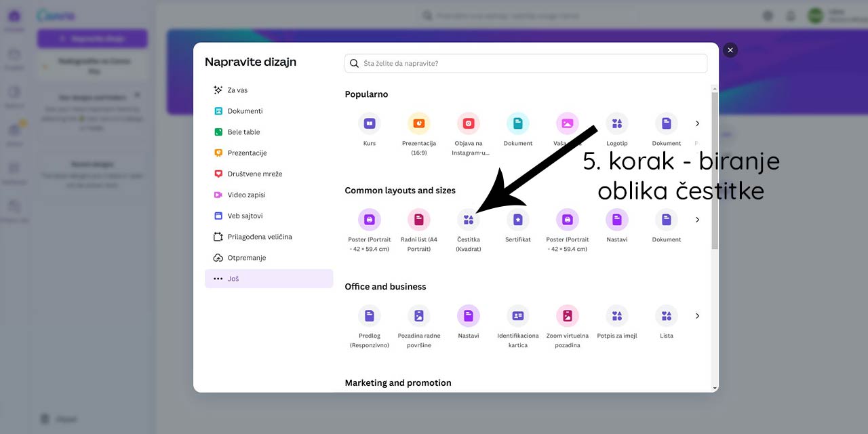Screen dimensions: 868x434
Task: Open the Pozadina radne površine option
Action: 418,316
